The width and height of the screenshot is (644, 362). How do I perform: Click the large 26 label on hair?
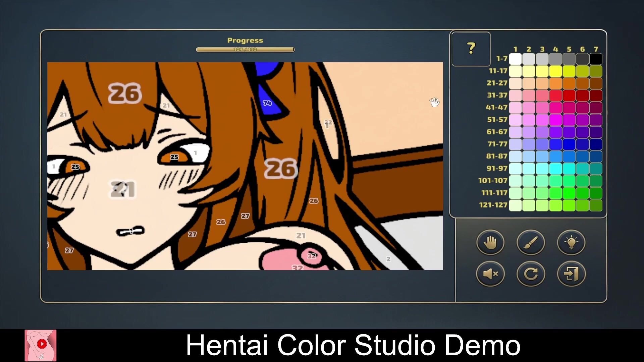125,93
